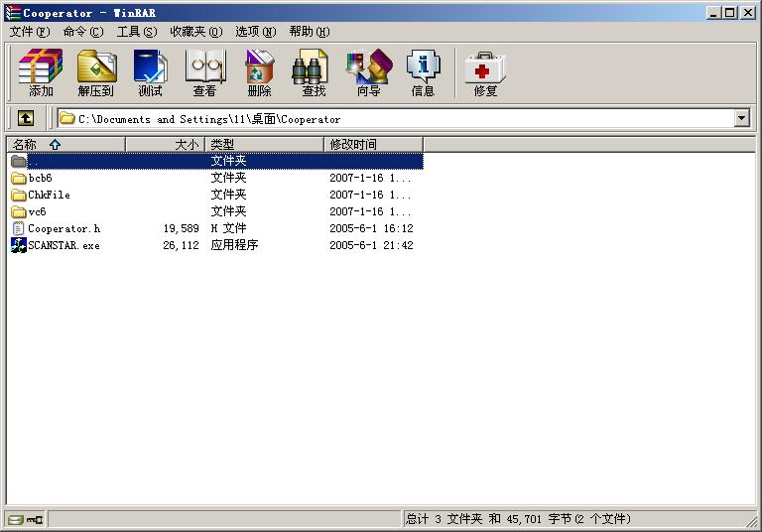Click the size value 19,589
This screenshot has height=532, width=762.
click(181, 228)
